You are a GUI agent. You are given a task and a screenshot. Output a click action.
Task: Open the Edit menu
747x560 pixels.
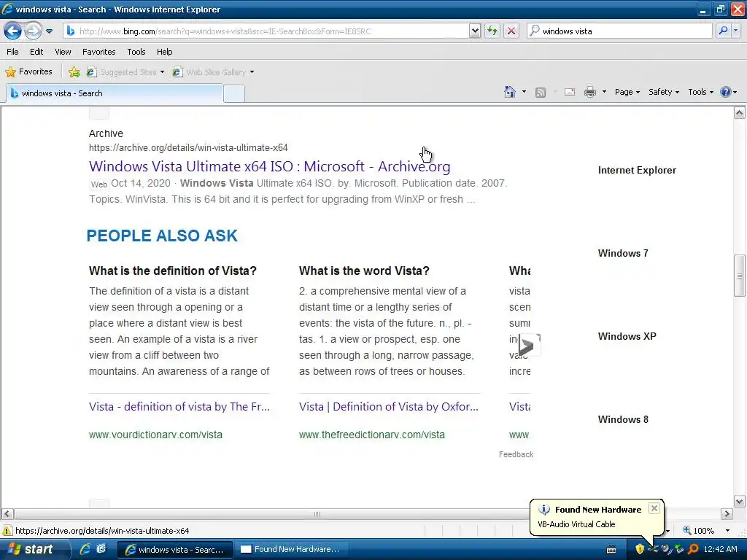36,52
